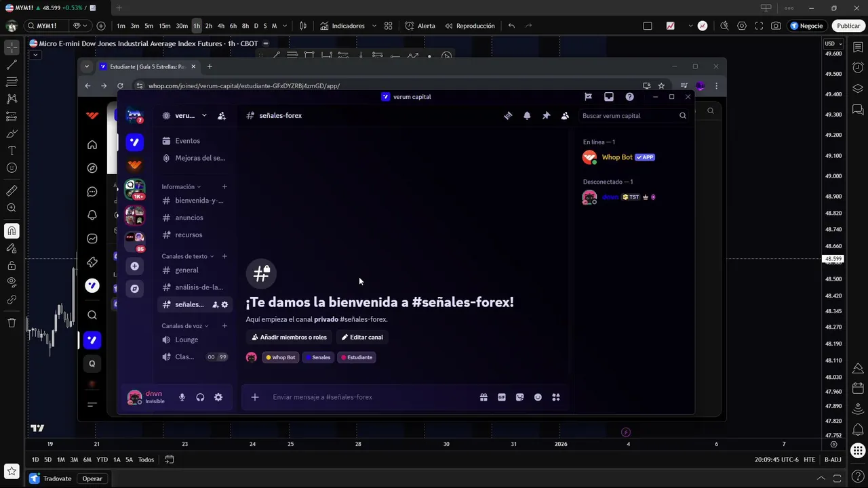Open gift icon in message bar
This screenshot has width=868, height=488.
pos(484,397)
